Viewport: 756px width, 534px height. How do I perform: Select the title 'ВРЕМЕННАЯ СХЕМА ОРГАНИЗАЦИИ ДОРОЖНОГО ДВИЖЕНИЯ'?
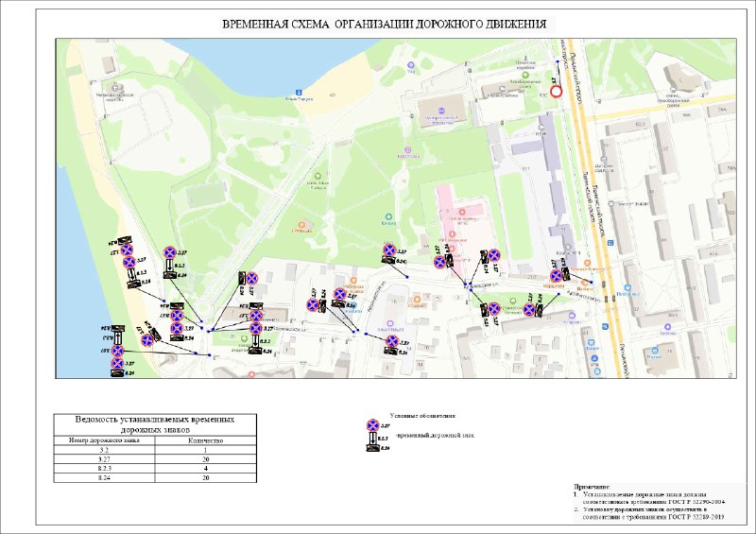(x=375, y=23)
